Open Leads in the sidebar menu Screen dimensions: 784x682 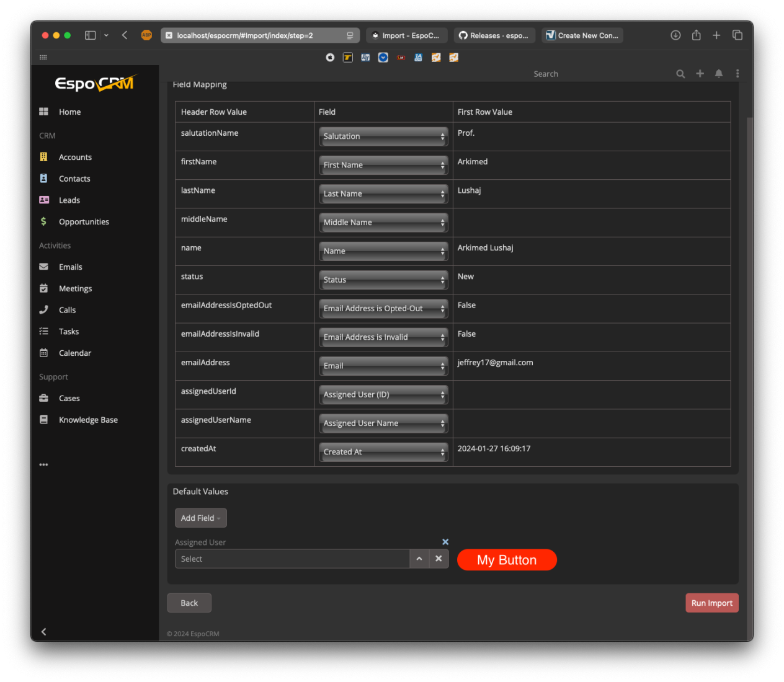(x=69, y=200)
